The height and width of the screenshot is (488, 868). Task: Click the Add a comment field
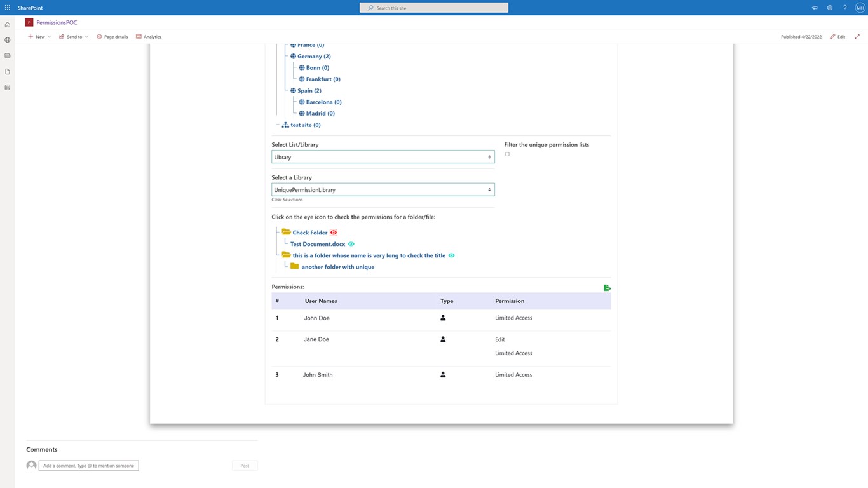pyautogui.click(x=89, y=466)
